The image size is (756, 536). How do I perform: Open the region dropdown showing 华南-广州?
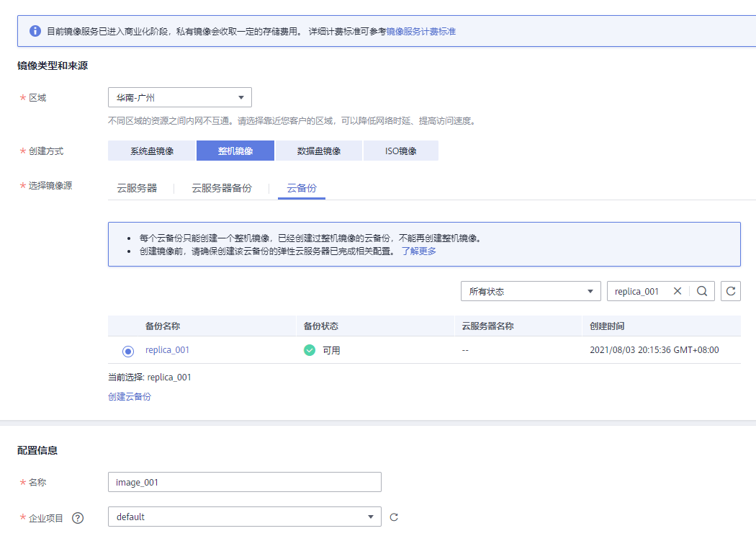(x=180, y=97)
